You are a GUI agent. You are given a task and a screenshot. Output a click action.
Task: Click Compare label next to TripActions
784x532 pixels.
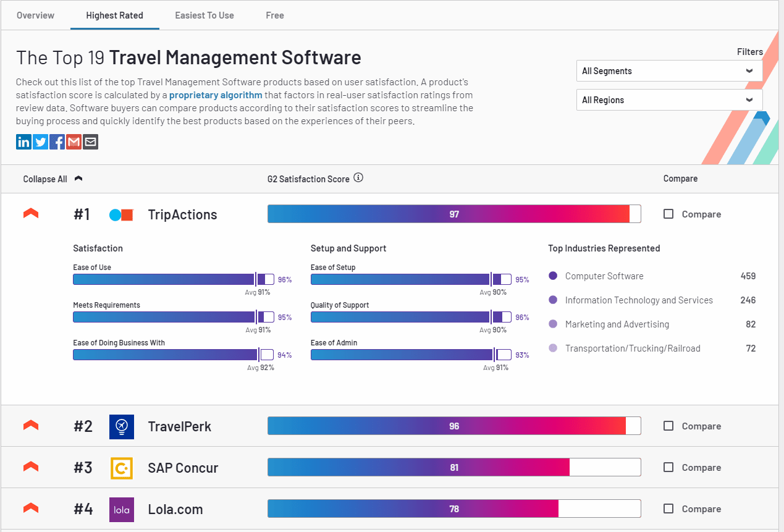pos(701,214)
